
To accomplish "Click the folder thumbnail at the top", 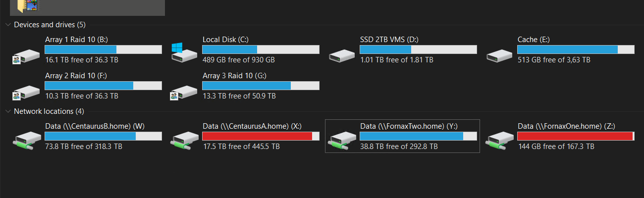I will pos(28,6).
